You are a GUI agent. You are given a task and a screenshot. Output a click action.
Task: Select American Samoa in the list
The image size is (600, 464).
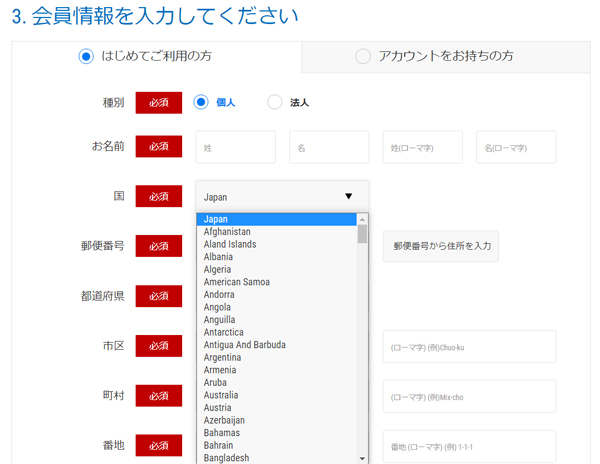(276, 282)
